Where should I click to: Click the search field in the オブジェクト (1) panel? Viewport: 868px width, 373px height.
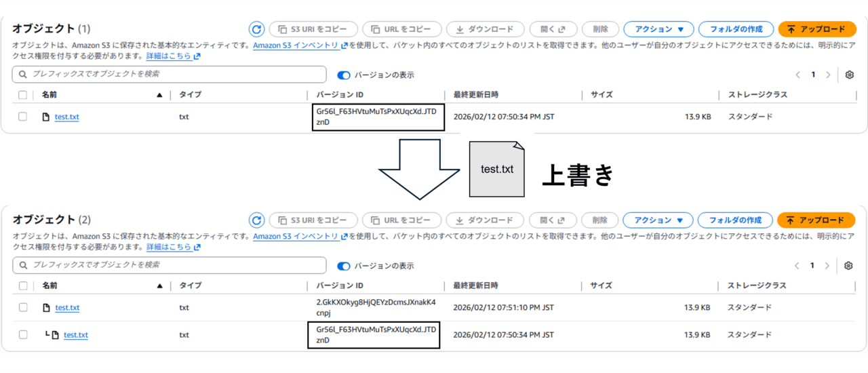pyautogui.click(x=170, y=74)
